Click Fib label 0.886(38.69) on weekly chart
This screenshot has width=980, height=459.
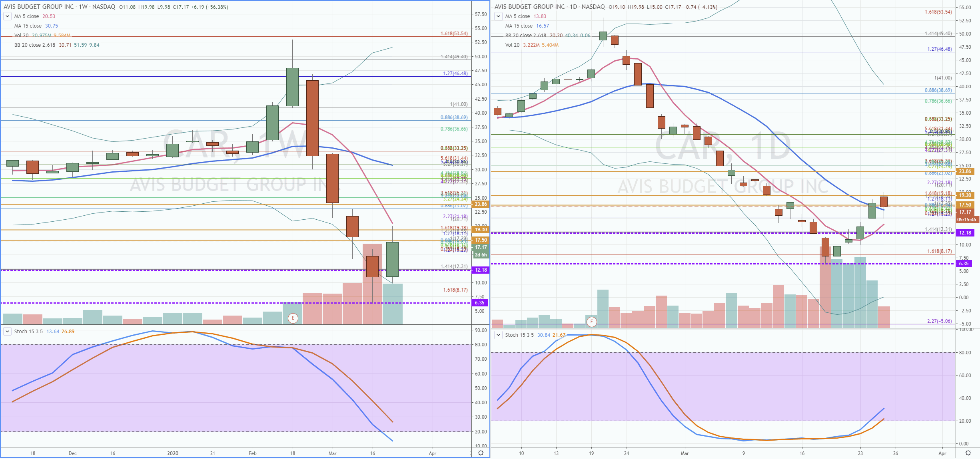(454, 117)
